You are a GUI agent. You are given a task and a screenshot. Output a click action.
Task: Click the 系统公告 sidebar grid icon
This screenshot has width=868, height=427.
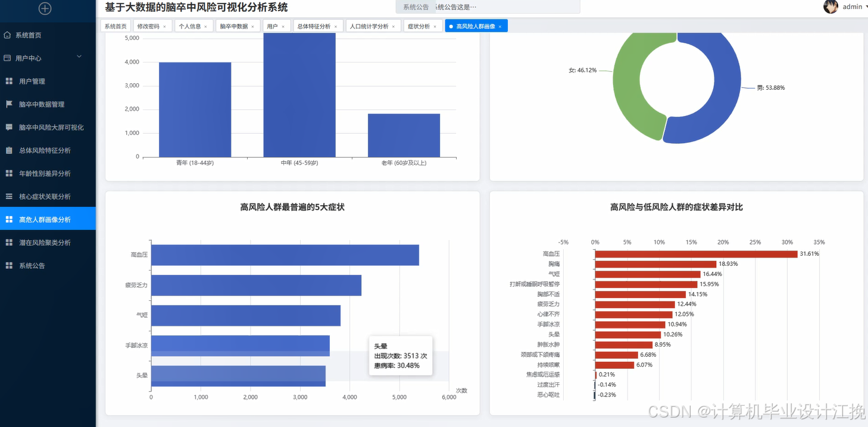[x=9, y=265]
